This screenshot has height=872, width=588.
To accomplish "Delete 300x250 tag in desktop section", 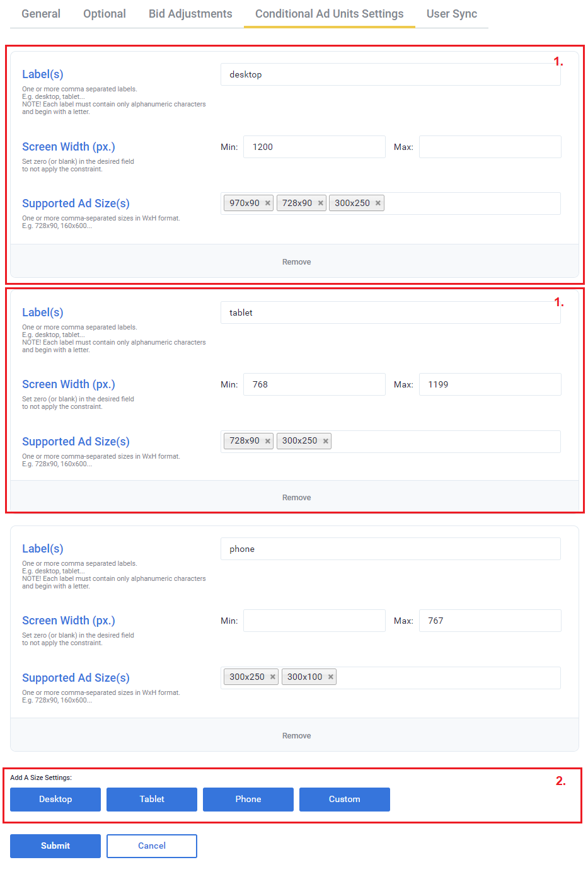I will (x=378, y=203).
